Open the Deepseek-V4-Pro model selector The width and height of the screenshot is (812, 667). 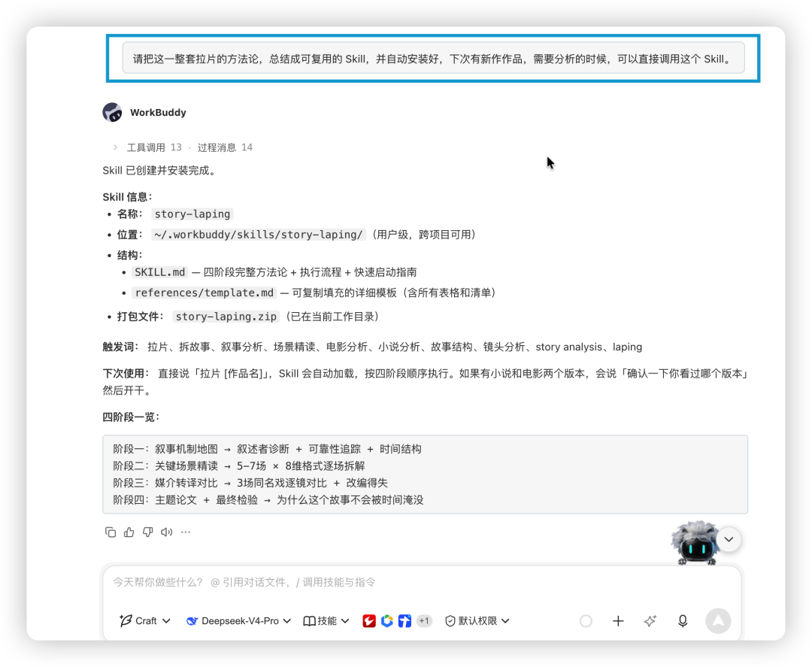(238, 620)
